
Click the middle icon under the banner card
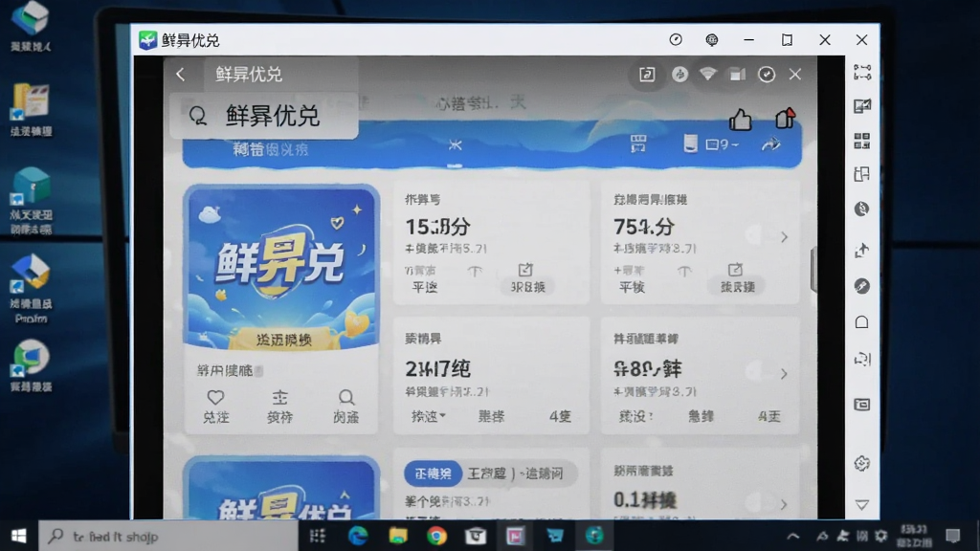[x=280, y=397]
